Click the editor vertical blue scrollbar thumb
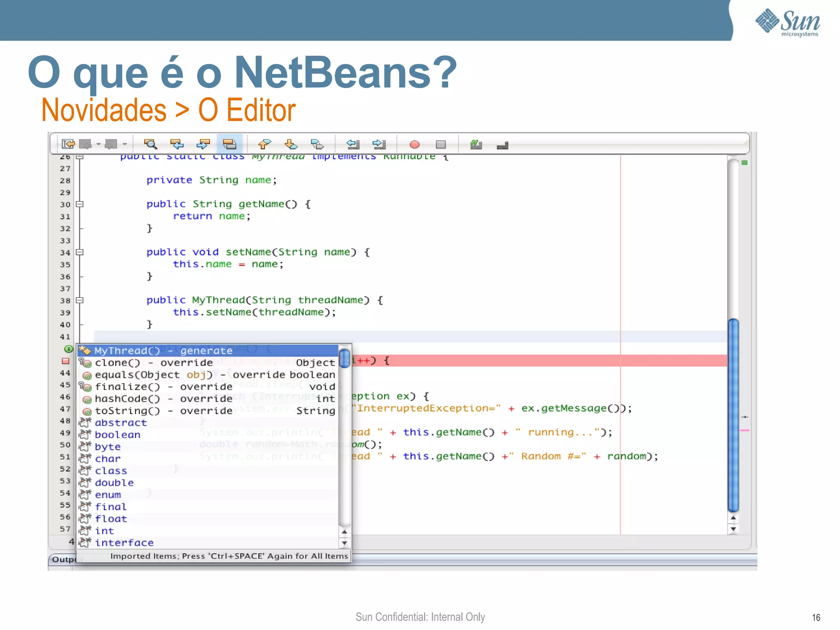The width and height of the screenshot is (840, 630). [x=733, y=415]
